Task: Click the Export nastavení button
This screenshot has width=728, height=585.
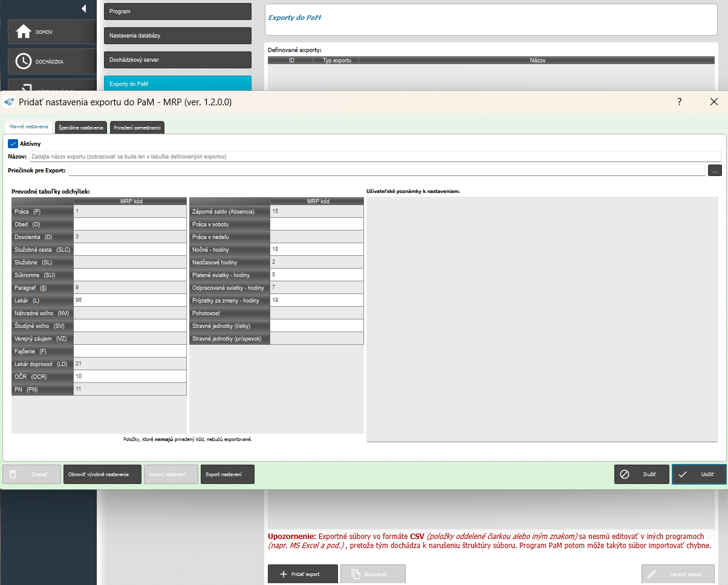Action: pyautogui.click(x=227, y=474)
